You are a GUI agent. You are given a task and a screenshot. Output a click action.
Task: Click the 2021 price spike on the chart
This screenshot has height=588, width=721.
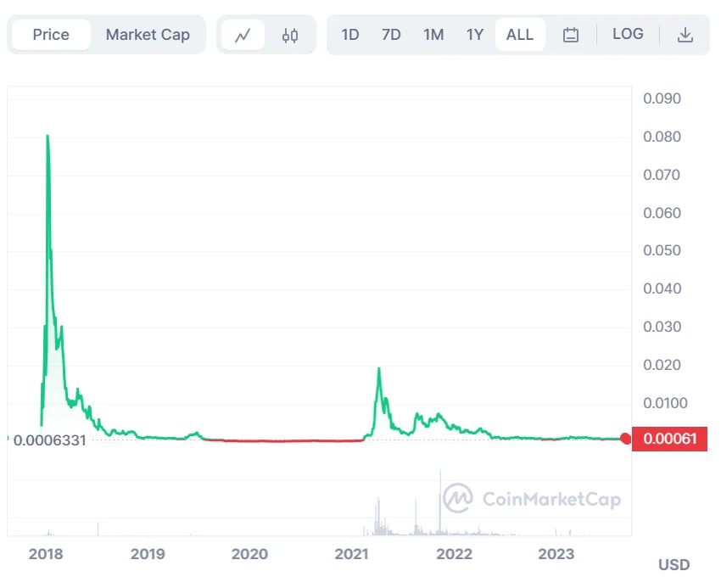pos(379,368)
